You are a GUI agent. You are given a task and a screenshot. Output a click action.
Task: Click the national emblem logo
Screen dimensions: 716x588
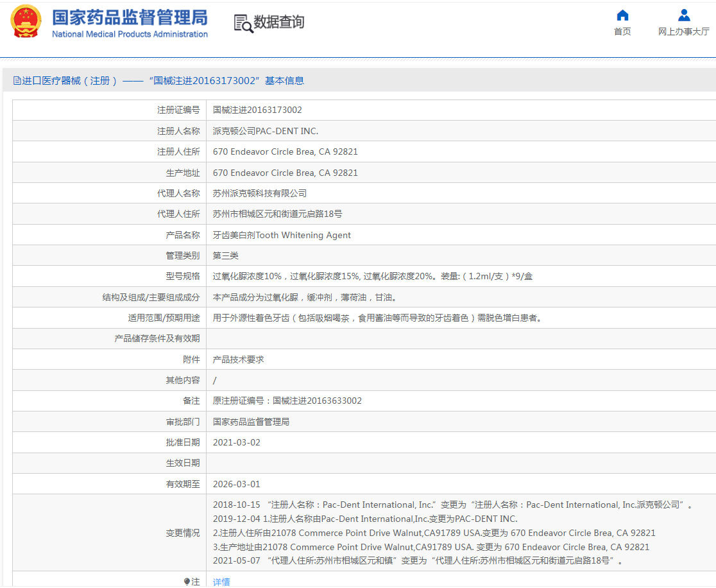(24, 21)
